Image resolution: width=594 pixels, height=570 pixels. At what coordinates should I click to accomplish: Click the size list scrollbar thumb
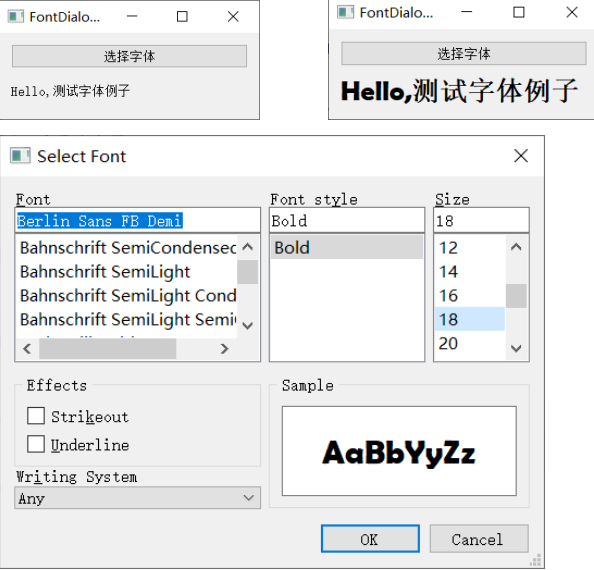pyautogui.click(x=516, y=296)
